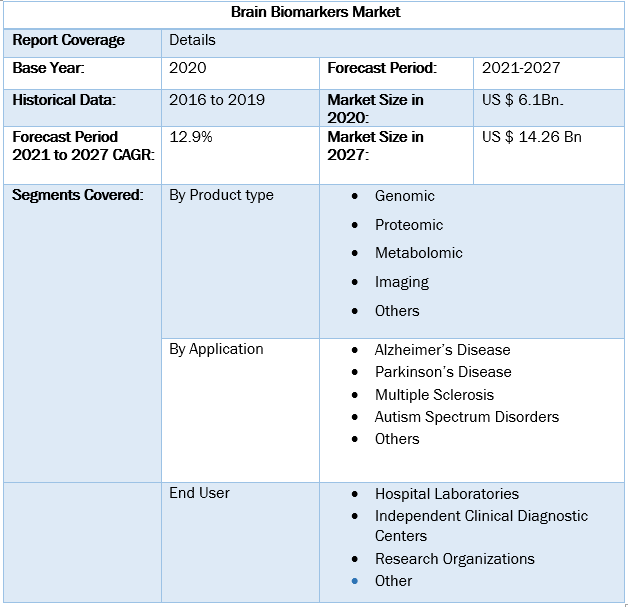
Task: Select the Research Organizations list item
Action: (x=454, y=559)
